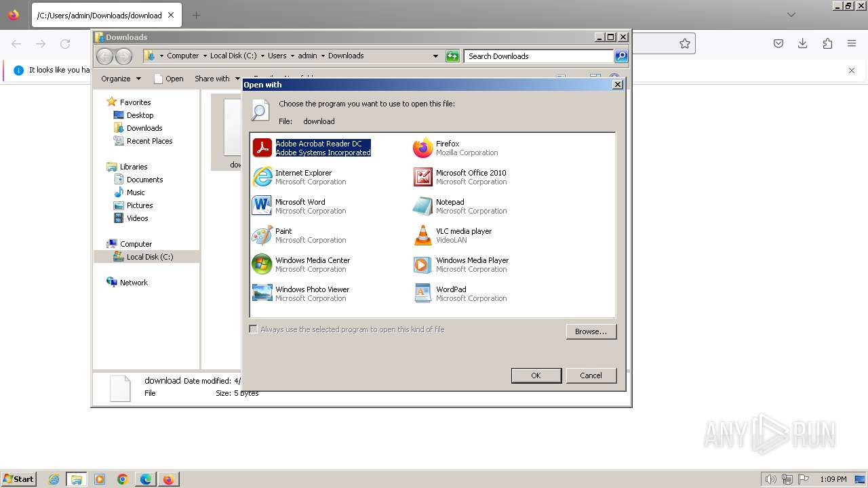Expand the Organize dropdown menu
Screen dimensions: 868x488
tap(121, 79)
